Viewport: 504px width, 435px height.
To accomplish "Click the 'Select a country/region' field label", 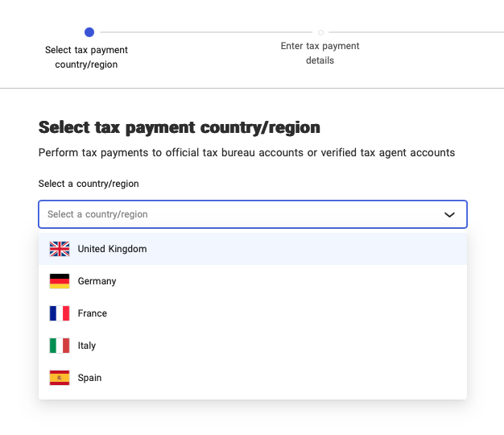I will click(x=89, y=184).
